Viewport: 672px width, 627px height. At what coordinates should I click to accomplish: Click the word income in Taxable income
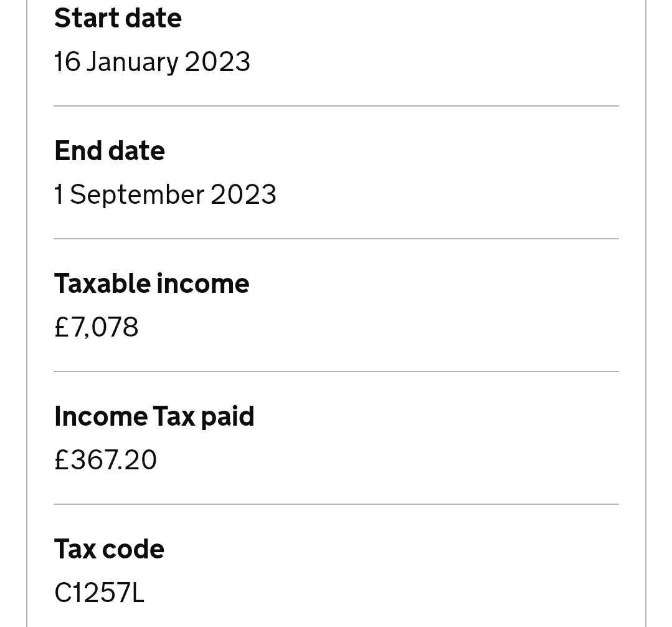(202, 284)
